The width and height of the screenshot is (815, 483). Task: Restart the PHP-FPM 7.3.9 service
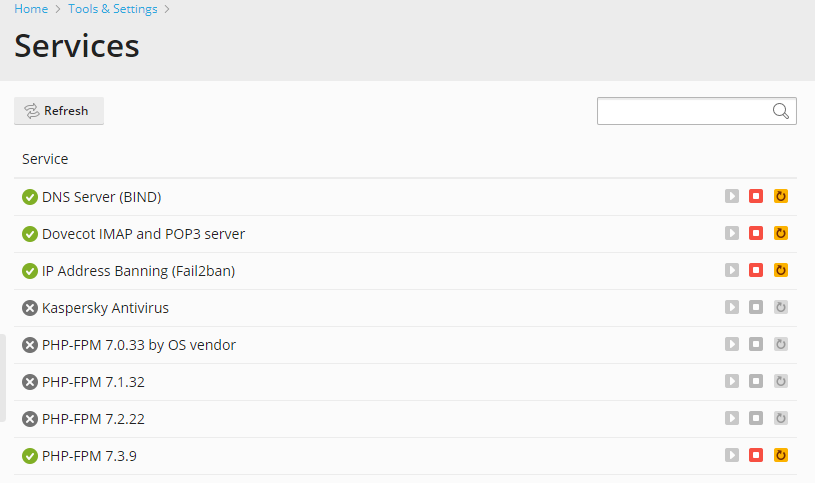tap(781, 455)
